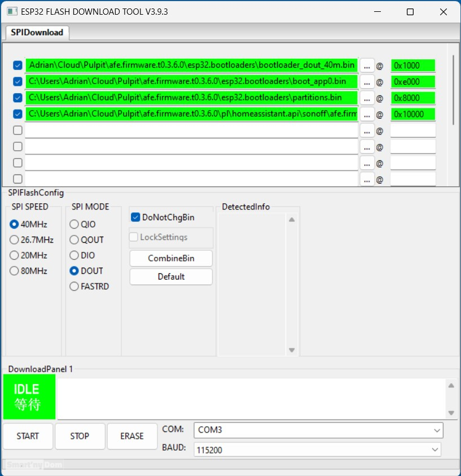Click the fifth row empty file path field
This screenshot has height=476, width=461.
pyautogui.click(x=191, y=130)
